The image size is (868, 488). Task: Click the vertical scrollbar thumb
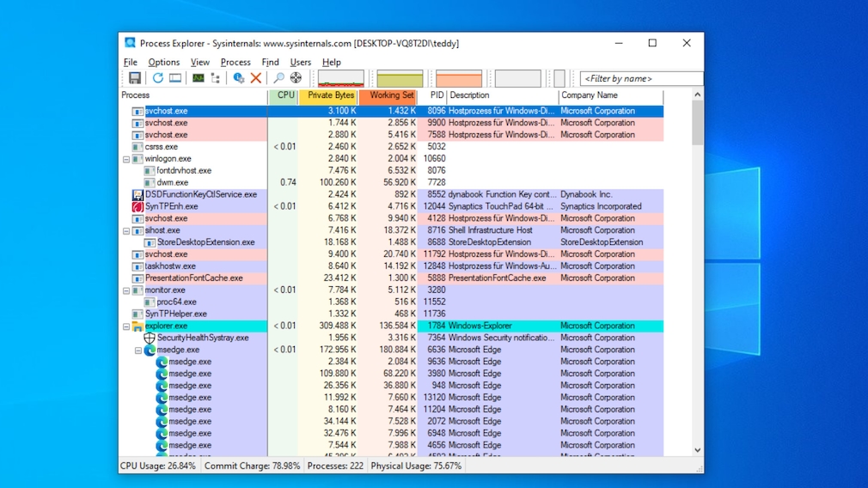(698, 123)
